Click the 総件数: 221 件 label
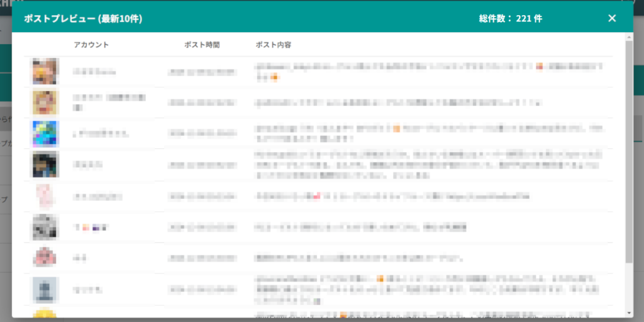Image resolution: width=644 pixels, height=322 pixels. [511, 18]
